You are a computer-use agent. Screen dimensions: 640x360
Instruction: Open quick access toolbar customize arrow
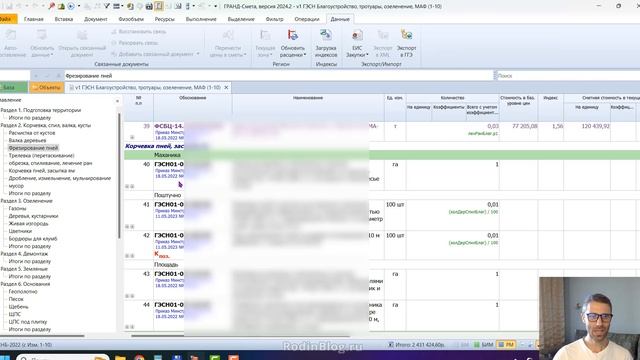click(216, 6)
